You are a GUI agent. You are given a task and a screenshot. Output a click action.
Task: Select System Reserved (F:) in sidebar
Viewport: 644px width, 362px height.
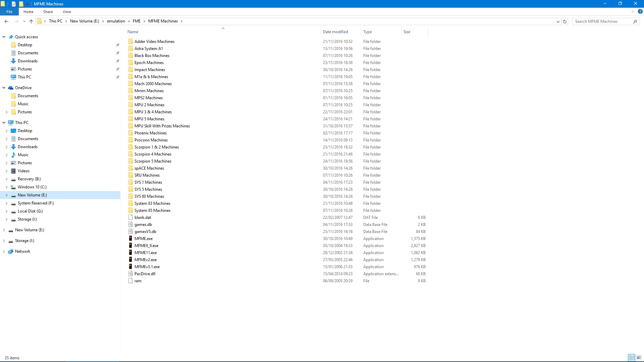[36, 203]
